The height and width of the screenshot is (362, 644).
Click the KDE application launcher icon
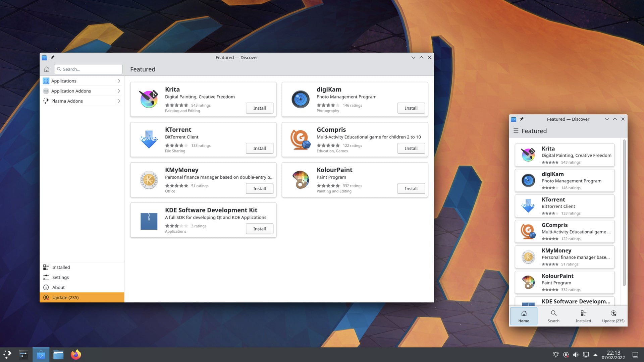[x=7, y=355]
